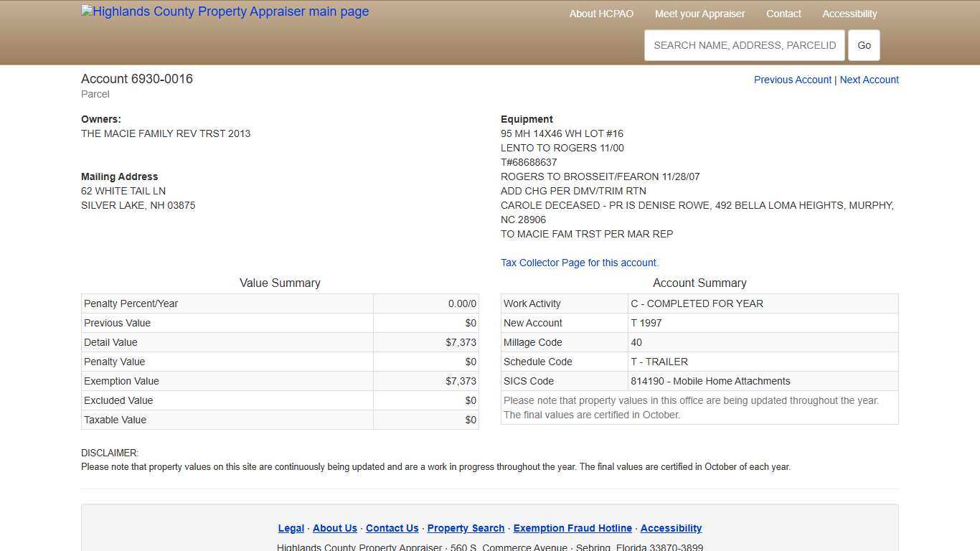This screenshot has height=551, width=980.
Task: Click the Highlands County Property Appraiser logo
Action: [225, 11]
